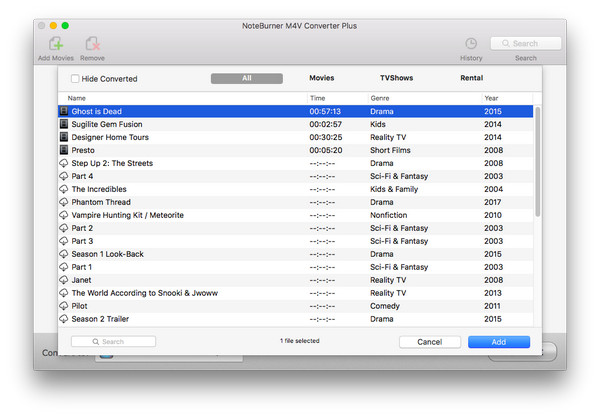Click the Short Films genre cell

[x=390, y=150]
